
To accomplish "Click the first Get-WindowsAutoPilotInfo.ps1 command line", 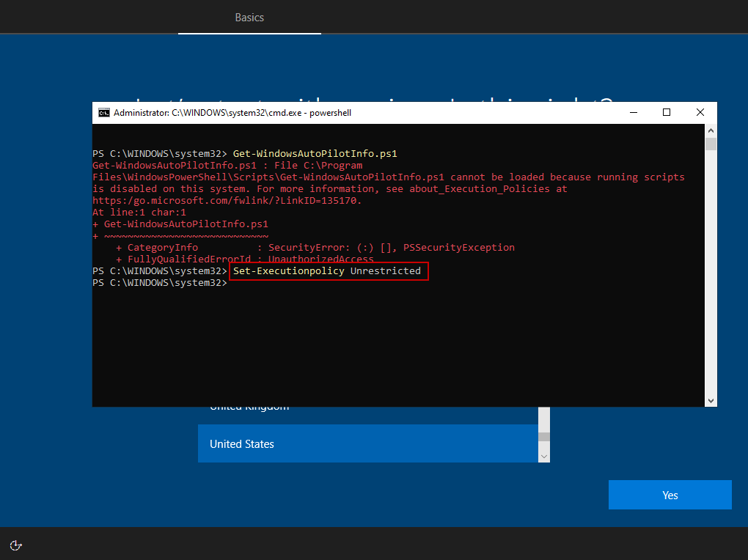I will 315,154.
